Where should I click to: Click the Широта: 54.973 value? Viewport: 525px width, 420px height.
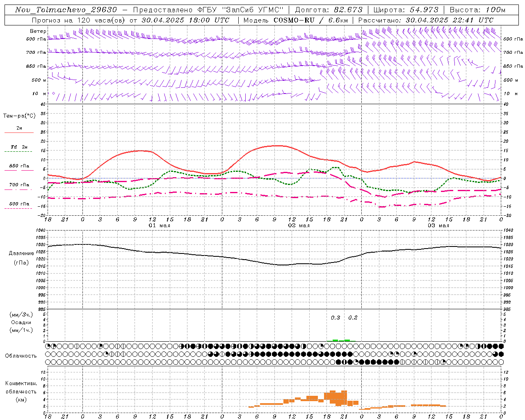[x=406, y=10]
